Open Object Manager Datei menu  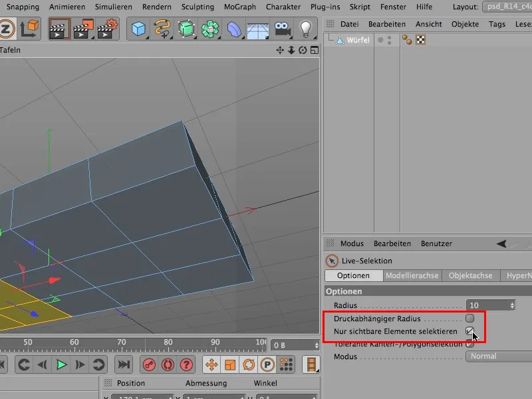(x=350, y=24)
